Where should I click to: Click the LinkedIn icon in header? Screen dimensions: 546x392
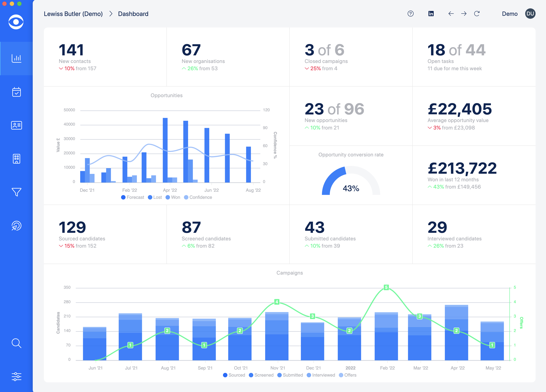click(x=431, y=14)
